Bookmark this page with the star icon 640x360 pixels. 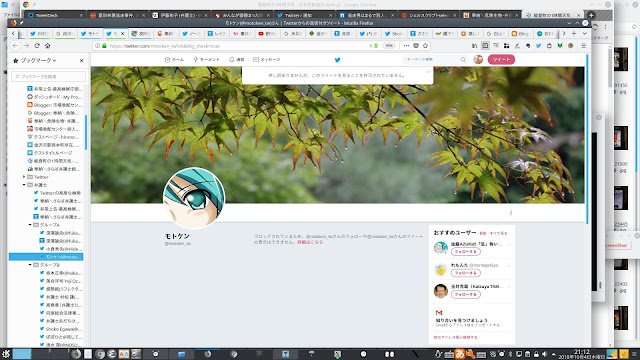tap(425, 46)
